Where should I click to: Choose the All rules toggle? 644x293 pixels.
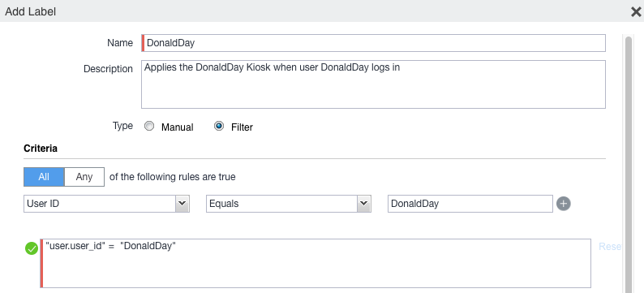point(44,177)
